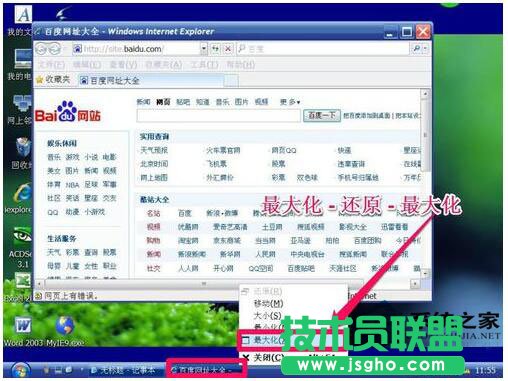The height and width of the screenshot is (381, 508).
Task: Open the 编辑(E) menu
Action: tap(87, 65)
